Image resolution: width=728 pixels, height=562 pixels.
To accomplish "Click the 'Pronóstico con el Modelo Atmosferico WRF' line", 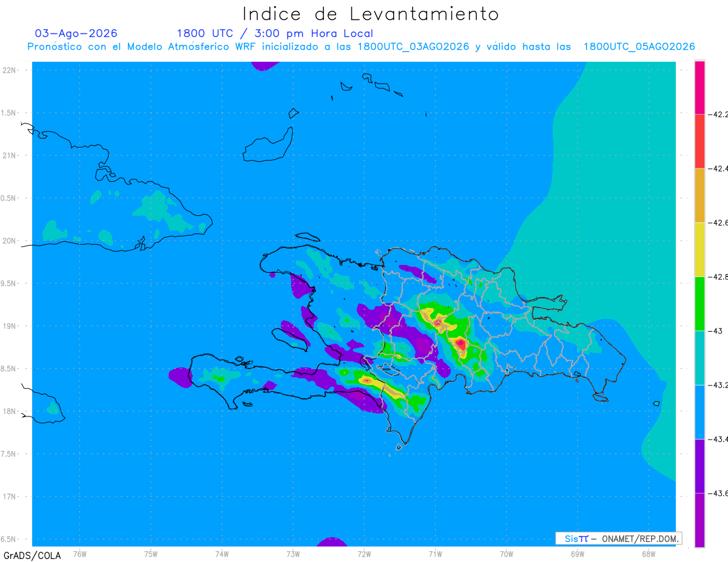I will tap(361, 47).
